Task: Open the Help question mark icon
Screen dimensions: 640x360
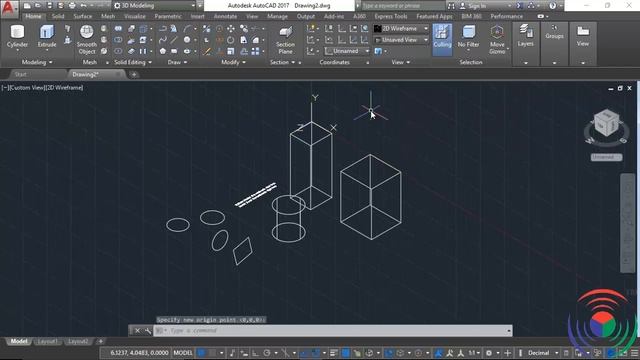Action: [552, 6]
